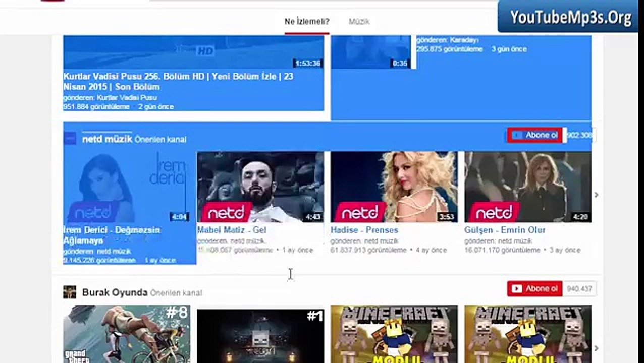Click 295.875 görüntüleme view count text
This screenshot has width=644, height=363.
pos(449,49)
